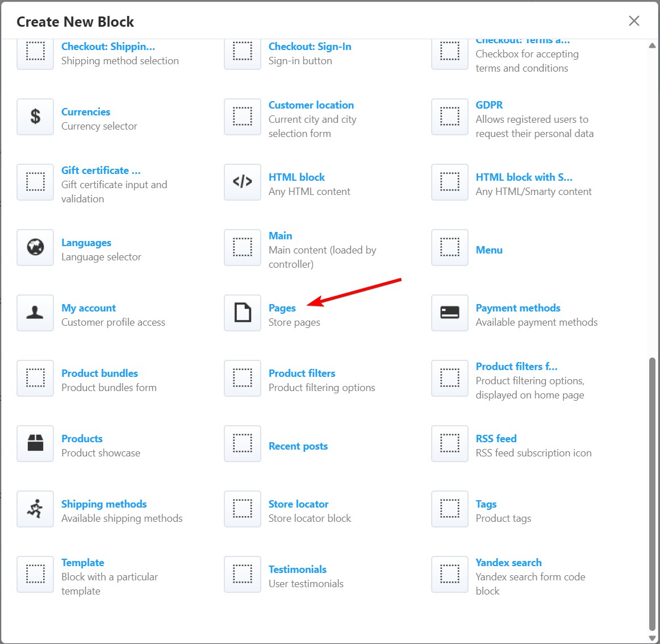Click the Pages document icon
660x644 pixels.
click(243, 313)
